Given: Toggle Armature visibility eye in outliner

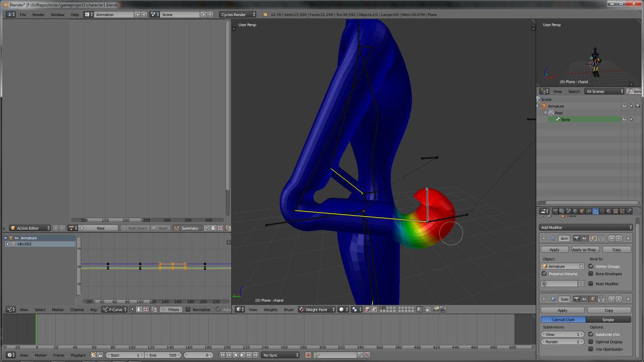Looking at the screenshot, I should pyautogui.click(x=624, y=106).
